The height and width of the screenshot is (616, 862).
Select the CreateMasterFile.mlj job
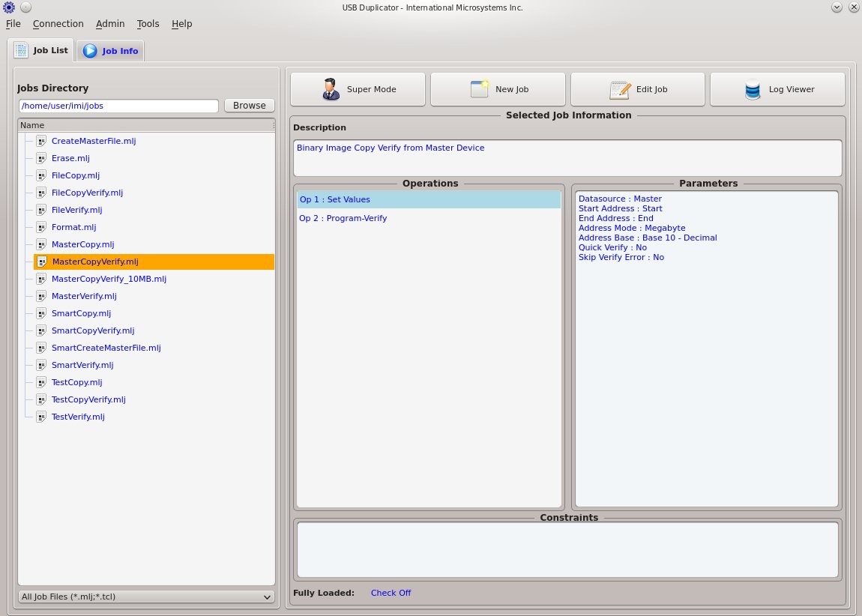(94, 141)
